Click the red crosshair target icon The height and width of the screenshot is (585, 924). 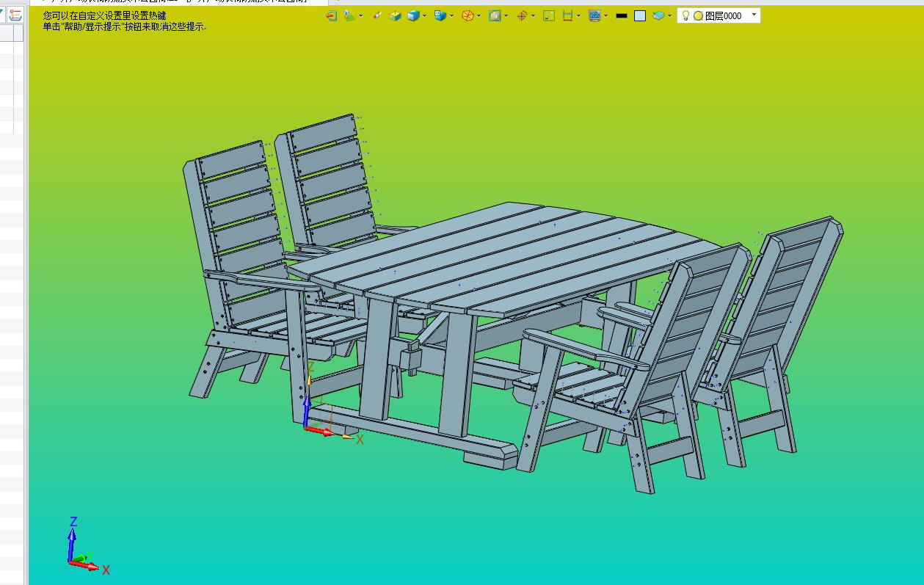pos(522,15)
